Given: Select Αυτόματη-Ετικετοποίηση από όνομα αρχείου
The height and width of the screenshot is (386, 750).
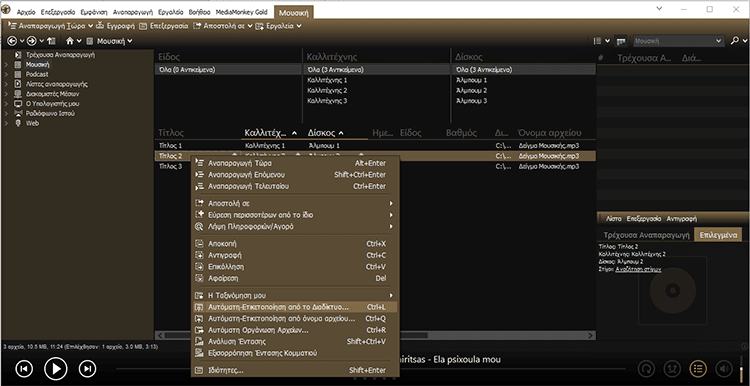Looking at the screenshot, I should (x=295, y=318).
